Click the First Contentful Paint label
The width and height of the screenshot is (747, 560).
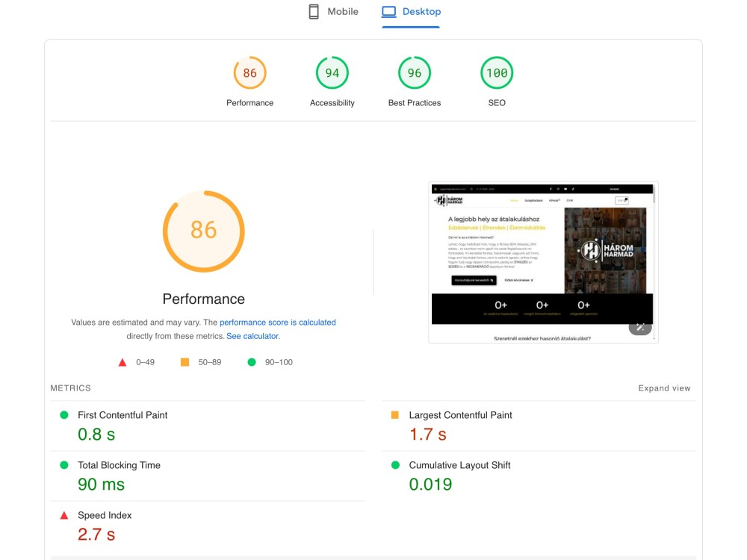(123, 415)
